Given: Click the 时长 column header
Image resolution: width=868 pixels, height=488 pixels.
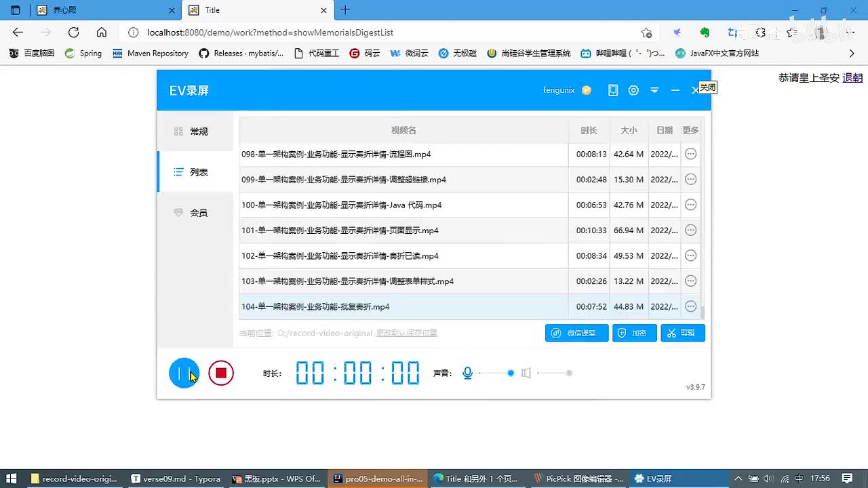Looking at the screenshot, I should pyautogui.click(x=589, y=130).
